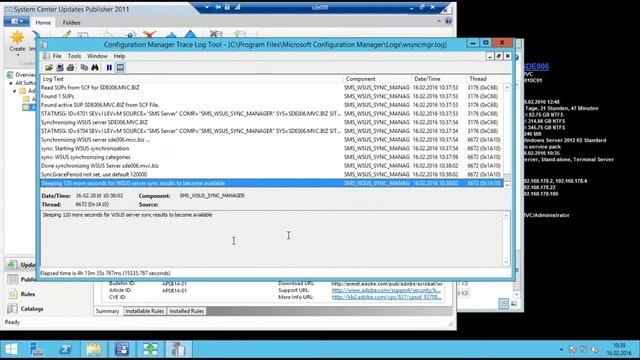The height and width of the screenshot is (360, 640).
Task: Select log row 'Synchronizing WSUS server SDE006.MVC.BIZ'
Action: coord(271,122)
